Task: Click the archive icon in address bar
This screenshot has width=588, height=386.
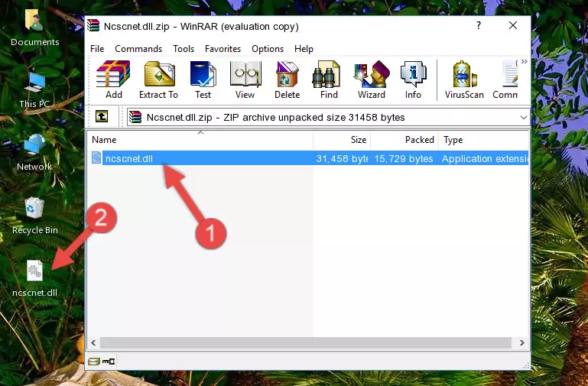Action: click(x=135, y=117)
